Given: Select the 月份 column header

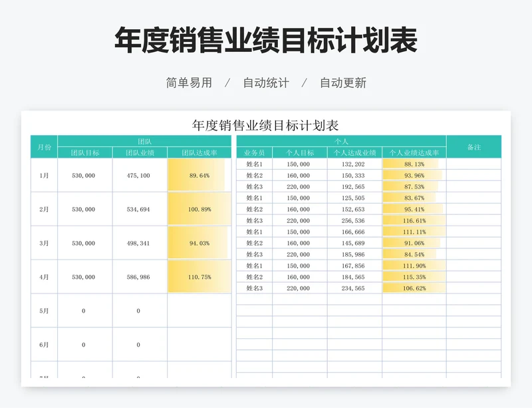Looking at the screenshot, I should (44, 146).
